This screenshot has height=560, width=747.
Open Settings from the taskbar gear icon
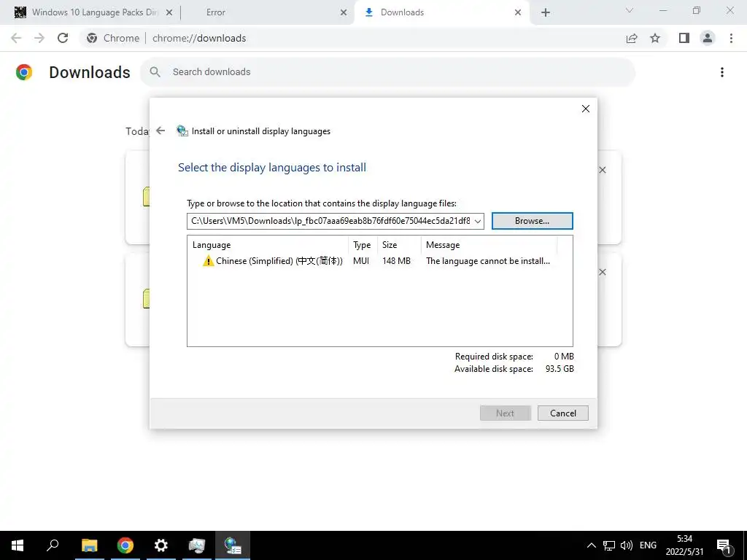tap(161, 545)
